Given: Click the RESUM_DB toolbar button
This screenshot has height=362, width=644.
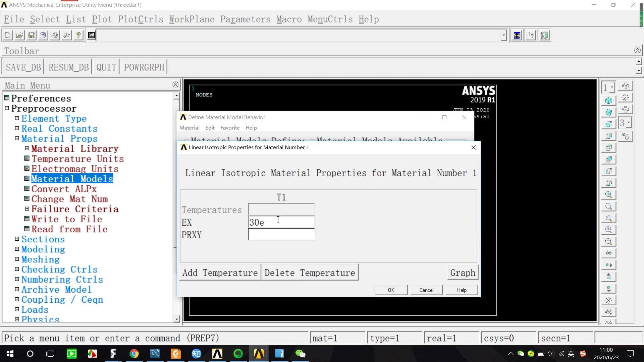Looking at the screenshot, I should click(x=68, y=67).
